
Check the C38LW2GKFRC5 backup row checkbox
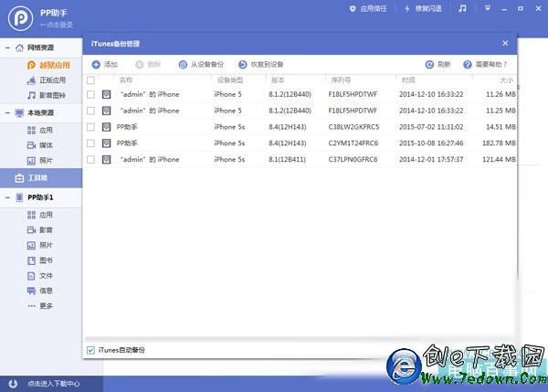90,127
